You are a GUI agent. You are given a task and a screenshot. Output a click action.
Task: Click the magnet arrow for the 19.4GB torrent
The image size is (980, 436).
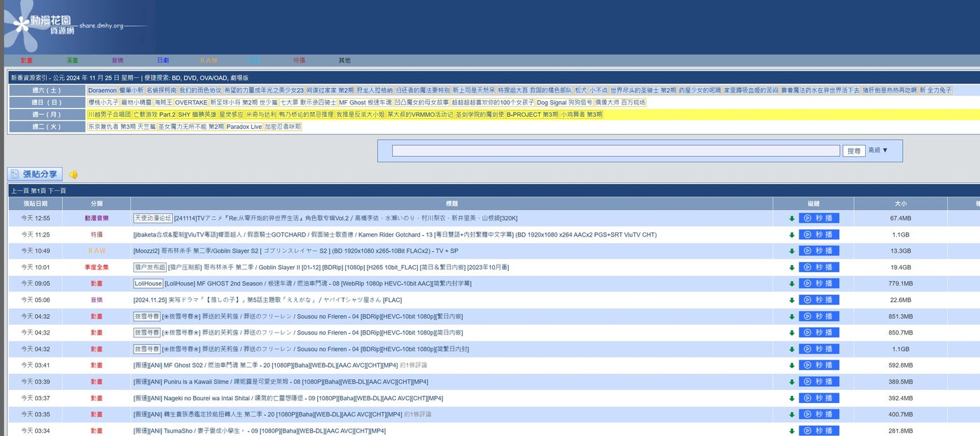[792, 267]
